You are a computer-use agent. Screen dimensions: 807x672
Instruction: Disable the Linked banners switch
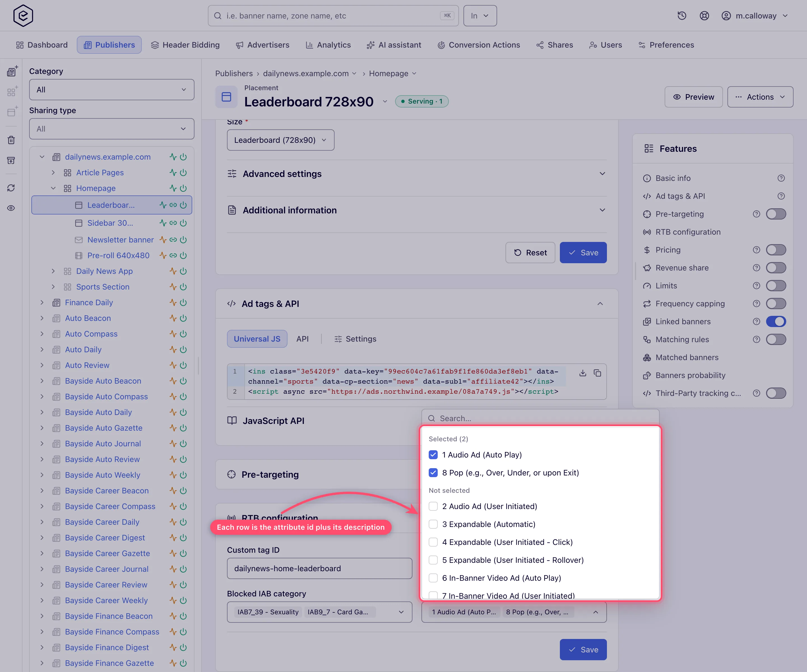(776, 321)
